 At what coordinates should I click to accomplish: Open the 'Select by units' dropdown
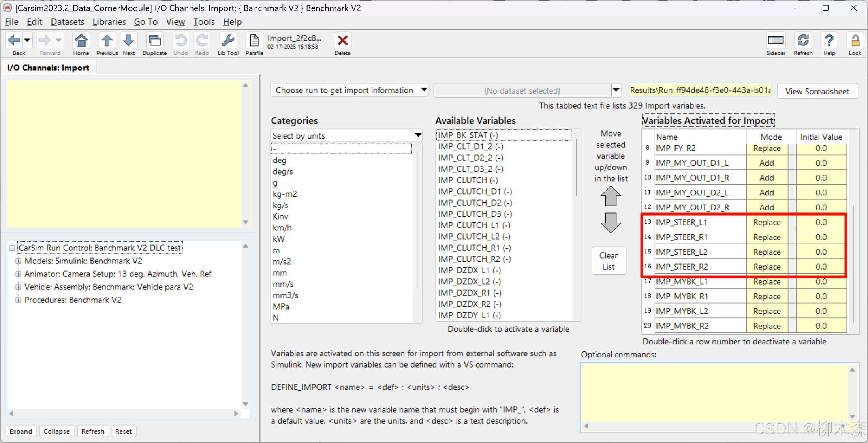[x=418, y=135]
